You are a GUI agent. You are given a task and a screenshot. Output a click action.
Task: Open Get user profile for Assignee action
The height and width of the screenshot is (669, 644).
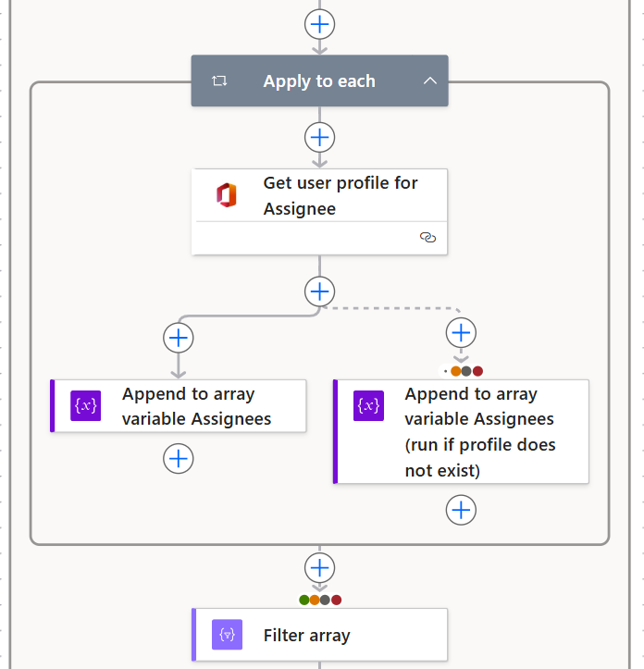340,195
